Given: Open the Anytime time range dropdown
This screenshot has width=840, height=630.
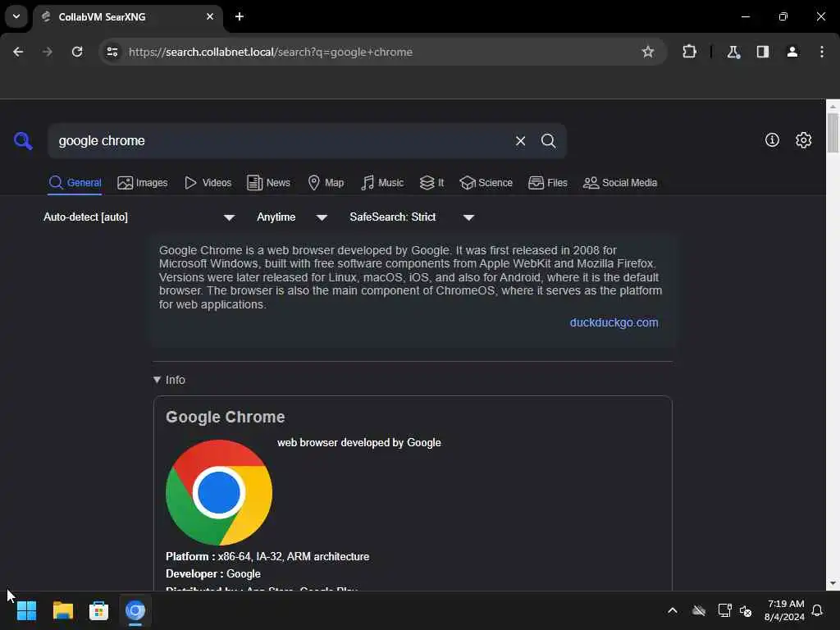Looking at the screenshot, I should [x=292, y=217].
